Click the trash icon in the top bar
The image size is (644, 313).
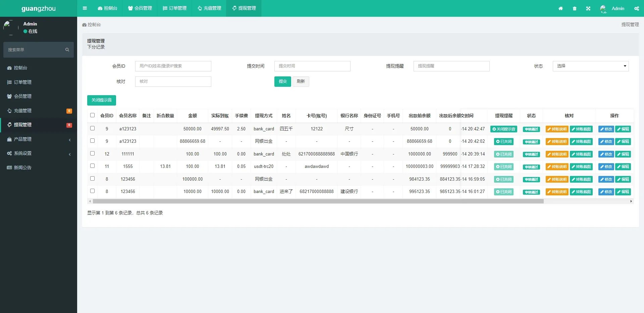click(574, 8)
